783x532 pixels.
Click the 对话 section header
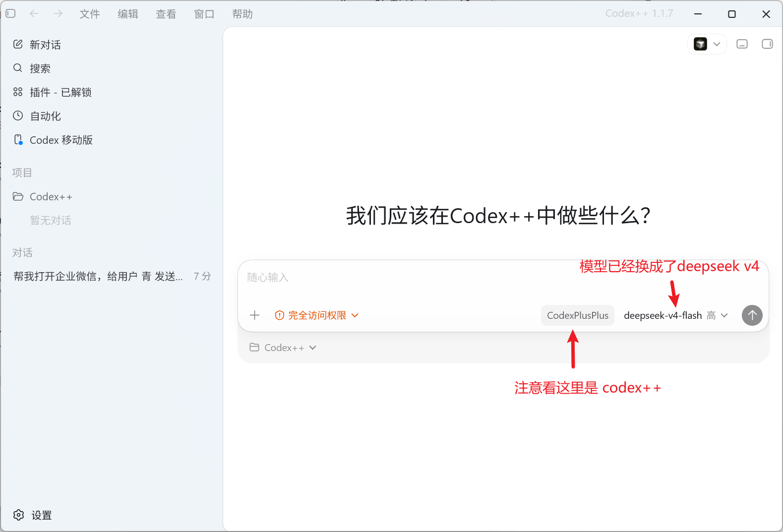point(22,253)
